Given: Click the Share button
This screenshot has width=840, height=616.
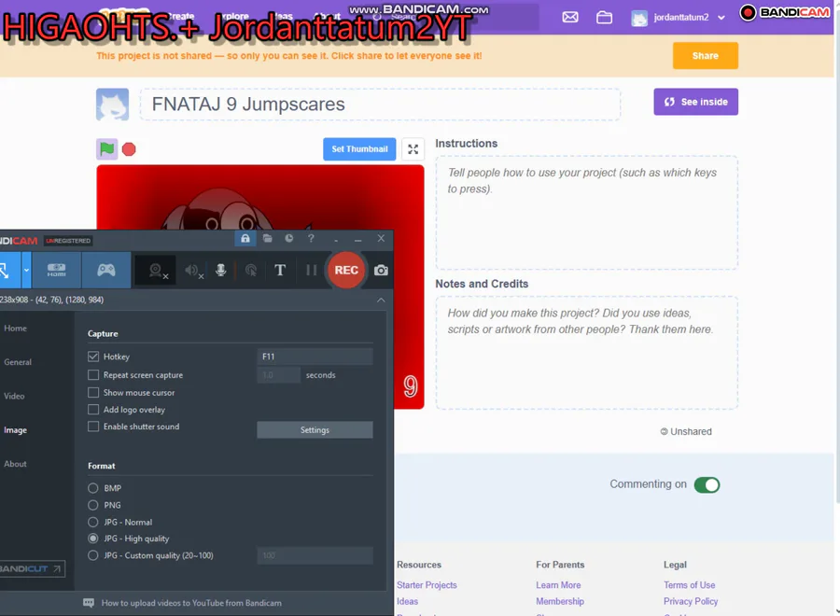Looking at the screenshot, I should click(705, 56).
